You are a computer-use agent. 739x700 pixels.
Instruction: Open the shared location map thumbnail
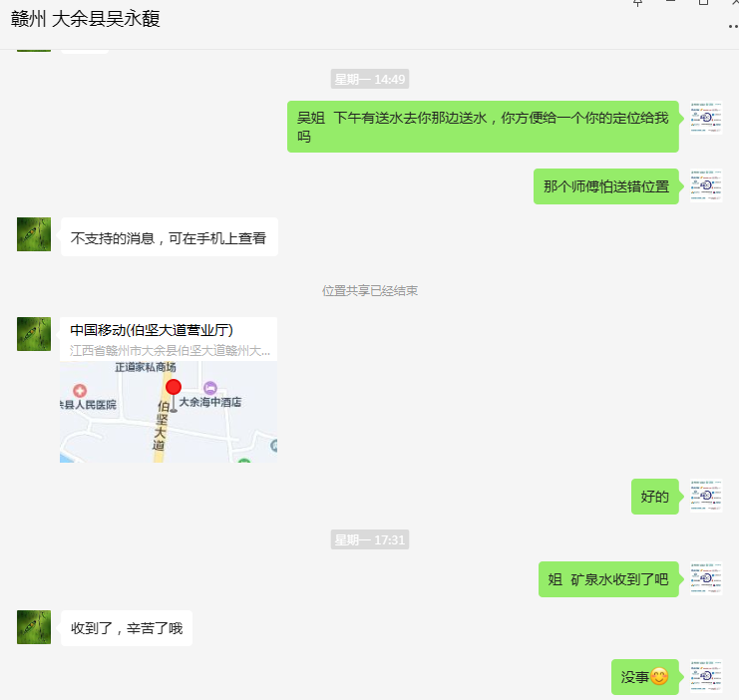click(169, 412)
